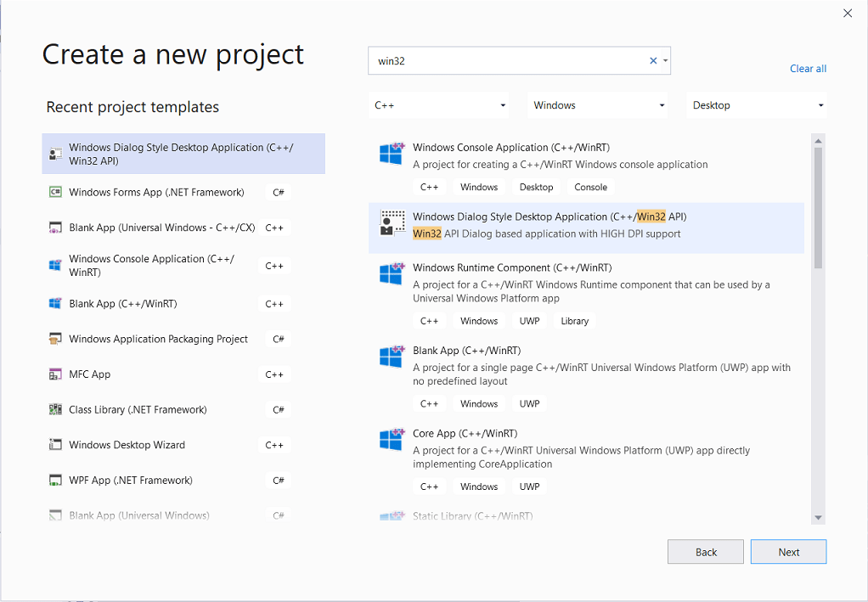Viewport: 868px width, 602px height.
Task: Click the Windows Dialog Style Desktop Application result icon
Action: click(x=392, y=222)
